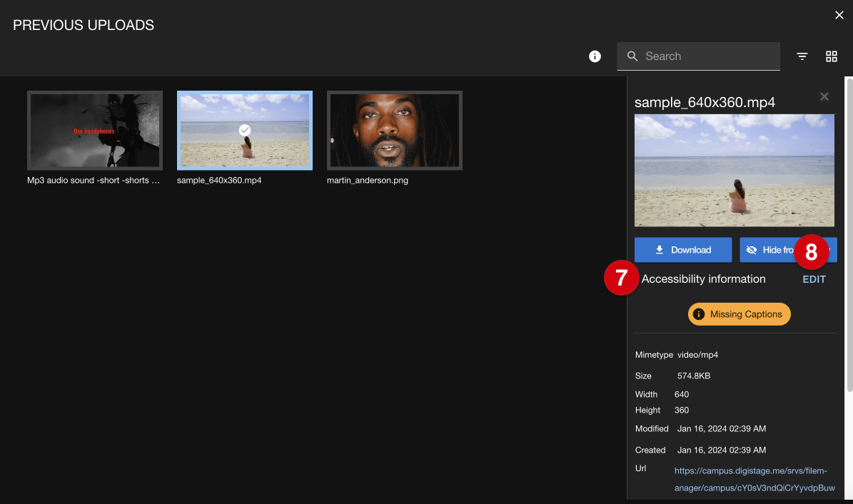This screenshot has height=504, width=853.
Task: Close the sample_640x360.mp4 details panel
Action: click(824, 96)
